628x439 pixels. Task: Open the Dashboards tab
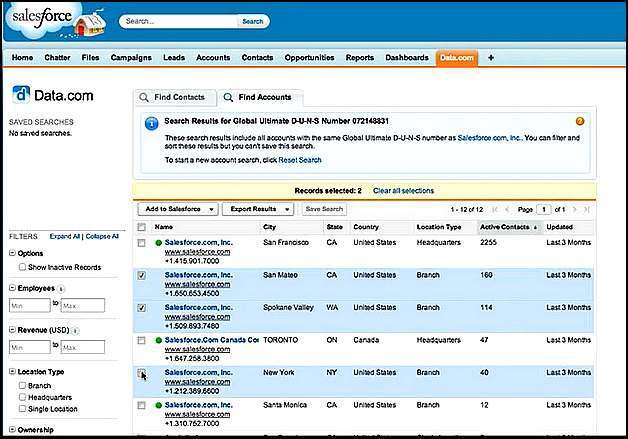click(x=407, y=58)
